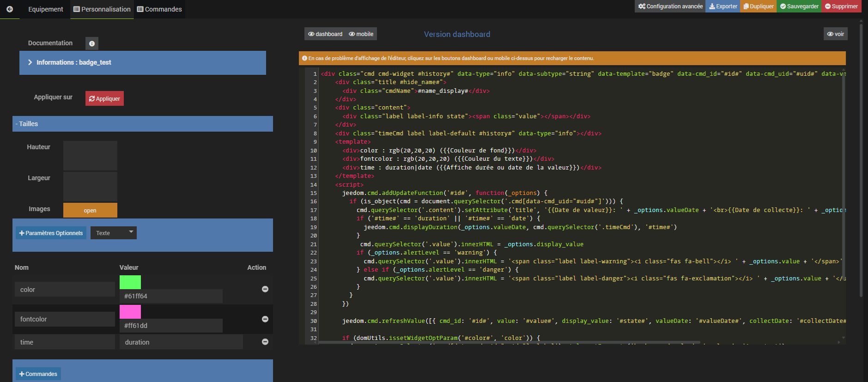Click the color name field

65,289
